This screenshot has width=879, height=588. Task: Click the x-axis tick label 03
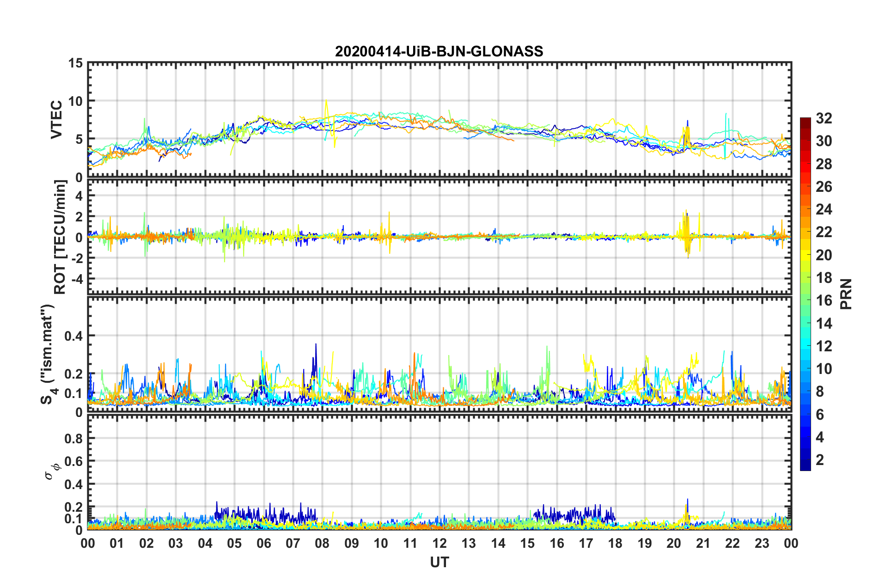(176, 543)
